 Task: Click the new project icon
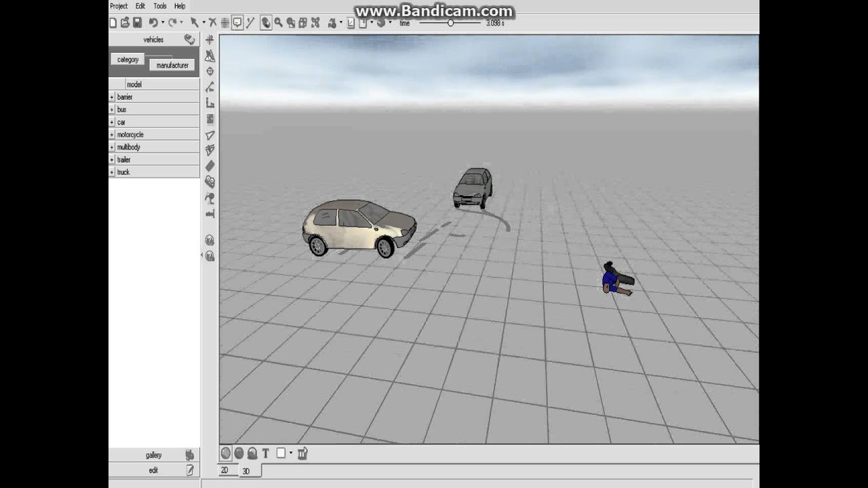point(113,23)
